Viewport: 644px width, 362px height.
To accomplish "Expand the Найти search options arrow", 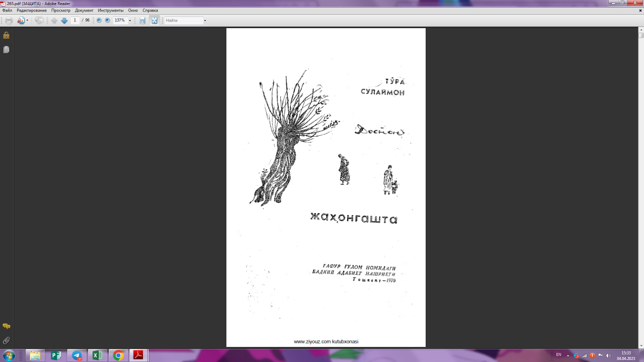I will (205, 21).
